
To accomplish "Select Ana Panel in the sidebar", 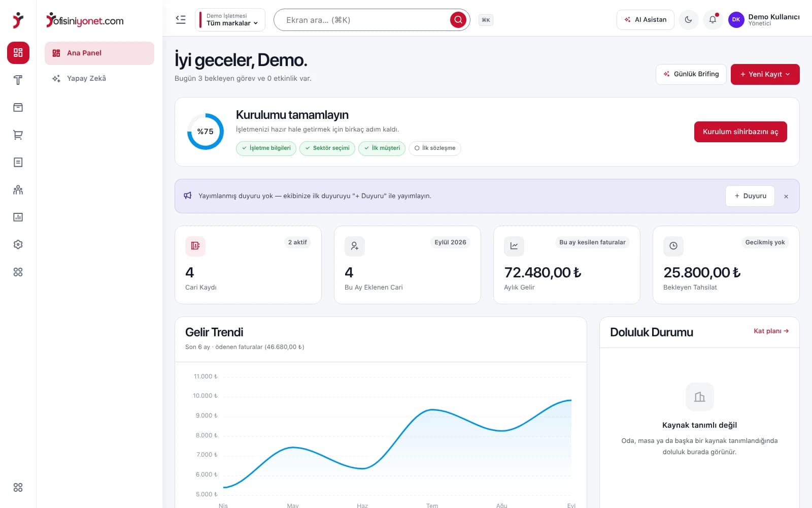I will [x=99, y=53].
